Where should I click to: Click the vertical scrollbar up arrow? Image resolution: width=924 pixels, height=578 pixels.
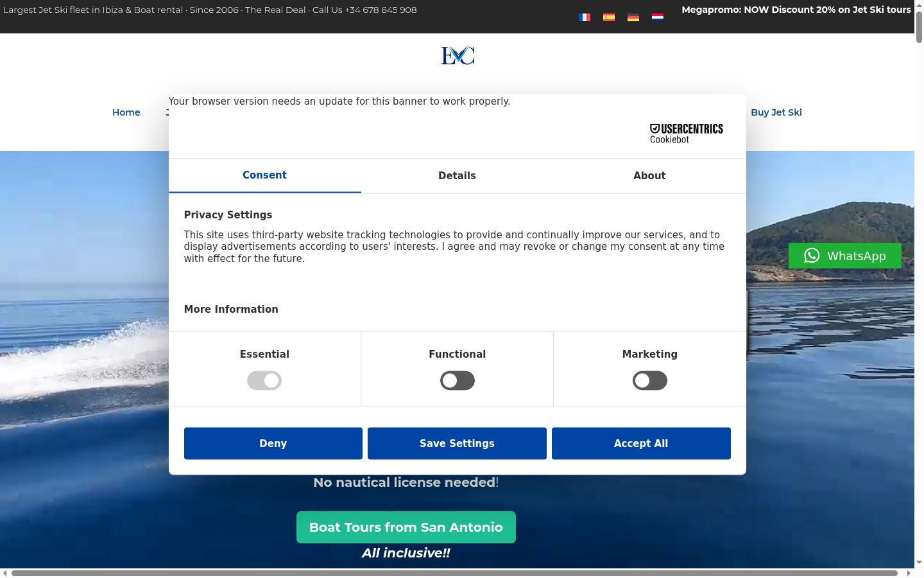(919, 5)
